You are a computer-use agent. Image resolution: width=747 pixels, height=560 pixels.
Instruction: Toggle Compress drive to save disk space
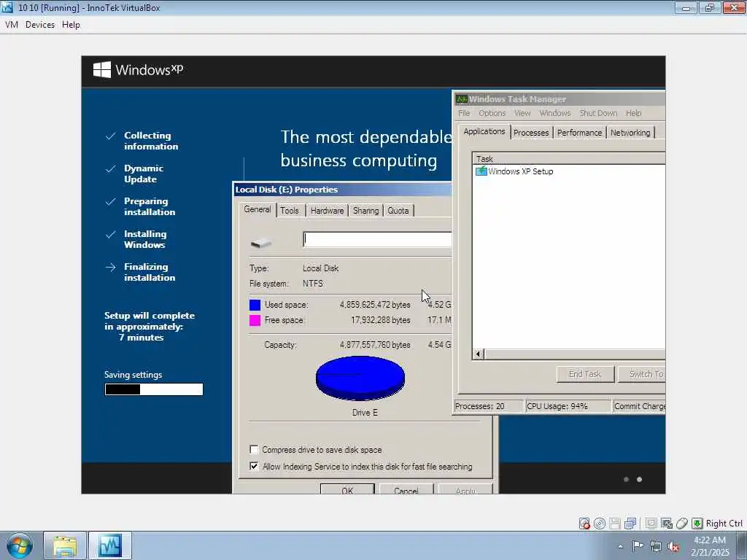click(x=254, y=449)
